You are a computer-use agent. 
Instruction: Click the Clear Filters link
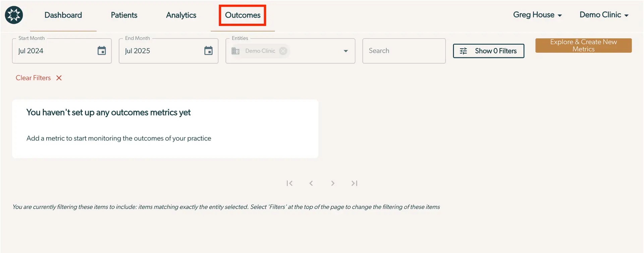pos(33,78)
